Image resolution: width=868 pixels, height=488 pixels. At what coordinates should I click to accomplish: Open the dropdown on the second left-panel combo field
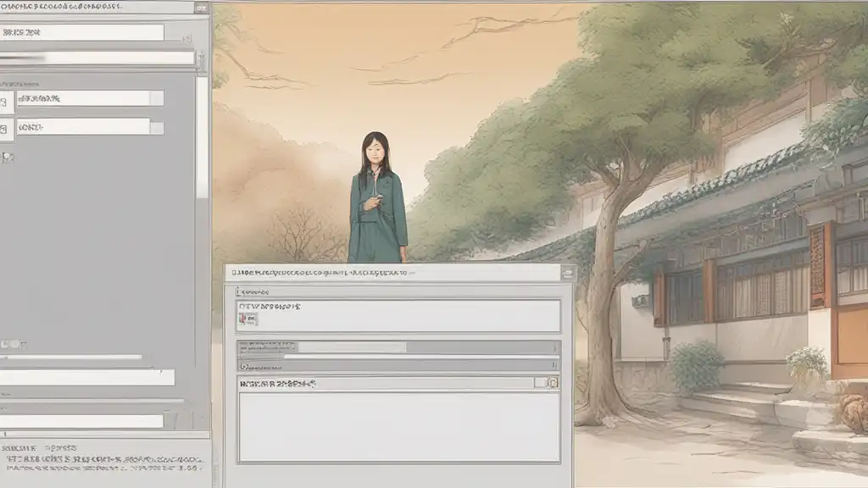click(x=157, y=126)
